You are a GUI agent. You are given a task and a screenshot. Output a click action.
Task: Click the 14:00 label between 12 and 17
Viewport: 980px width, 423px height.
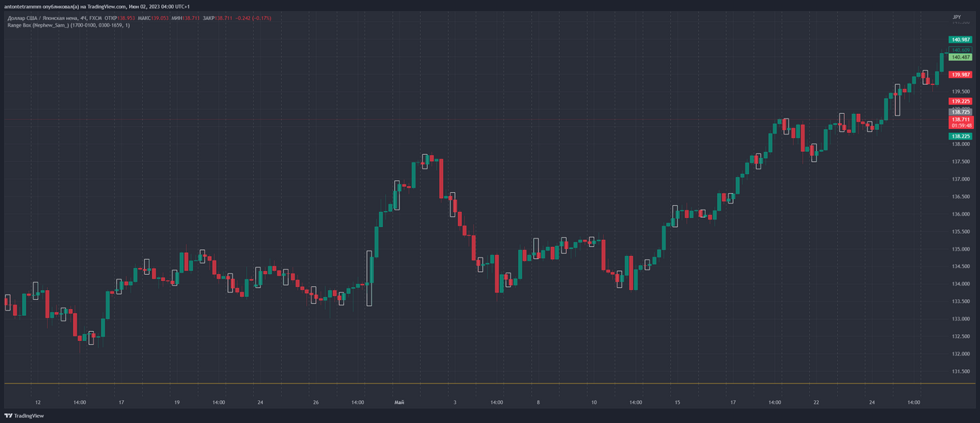click(80, 402)
